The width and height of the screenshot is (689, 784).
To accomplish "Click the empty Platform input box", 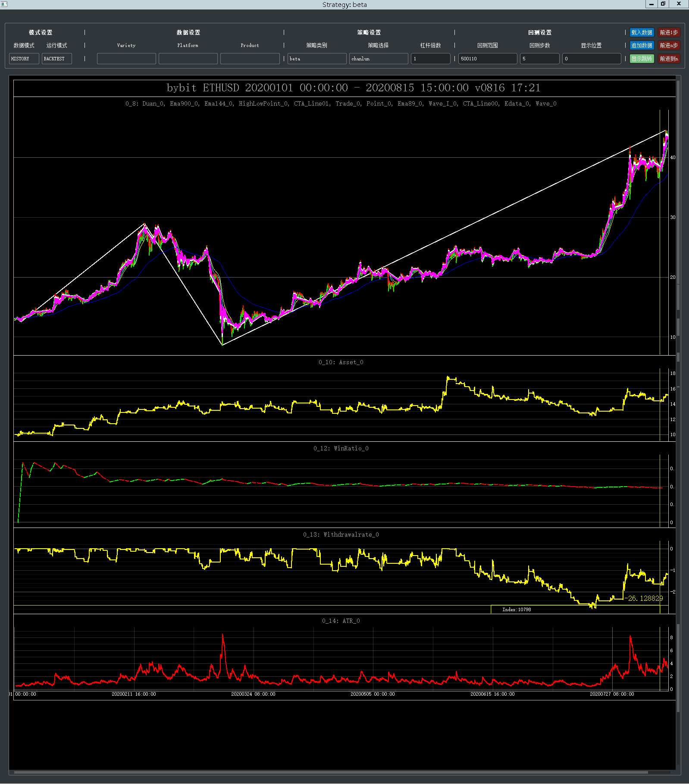I will (x=188, y=59).
